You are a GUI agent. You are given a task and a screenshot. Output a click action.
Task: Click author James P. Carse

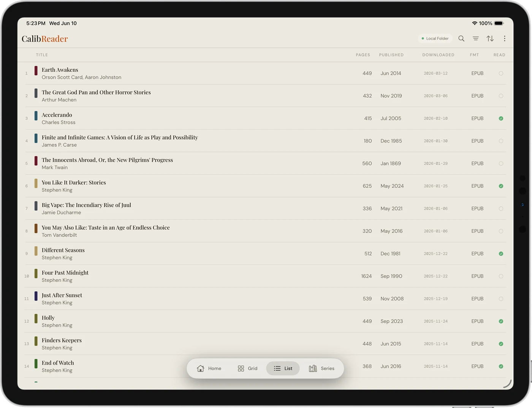tap(59, 145)
